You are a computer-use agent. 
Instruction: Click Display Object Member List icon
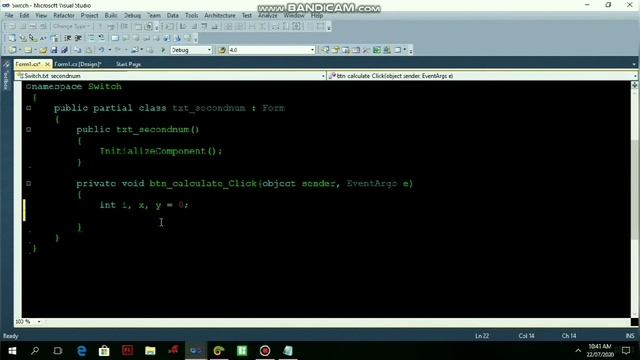tap(12, 38)
